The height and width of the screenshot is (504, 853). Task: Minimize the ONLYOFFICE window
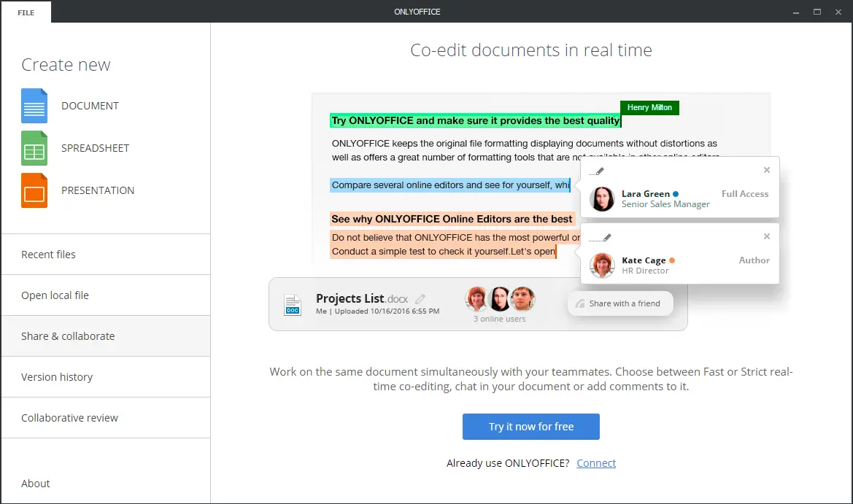point(796,12)
